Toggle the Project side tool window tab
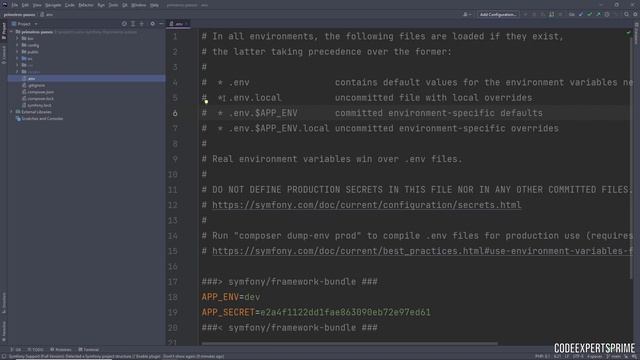Image resolution: width=640 pixels, height=360 pixels. (x=4, y=31)
